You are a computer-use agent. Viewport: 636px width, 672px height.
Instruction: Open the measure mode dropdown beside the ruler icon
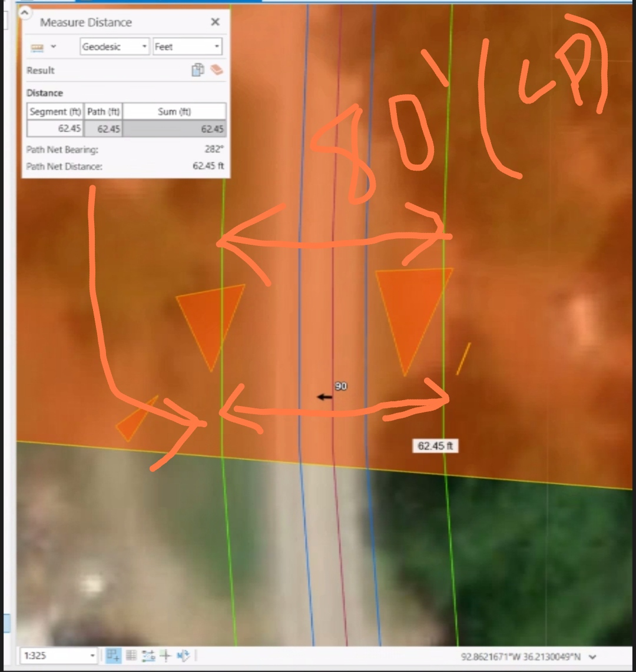pos(53,46)
